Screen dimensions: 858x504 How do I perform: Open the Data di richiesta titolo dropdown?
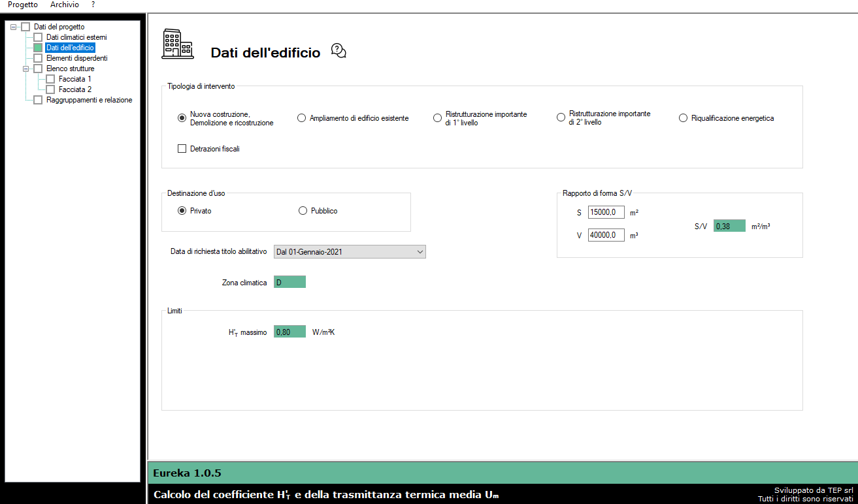(x=350, y=252)
